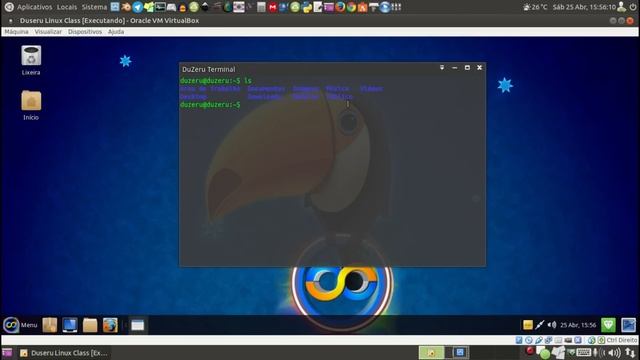Click VirtualBox shared folders status icon

click(558, 340)
